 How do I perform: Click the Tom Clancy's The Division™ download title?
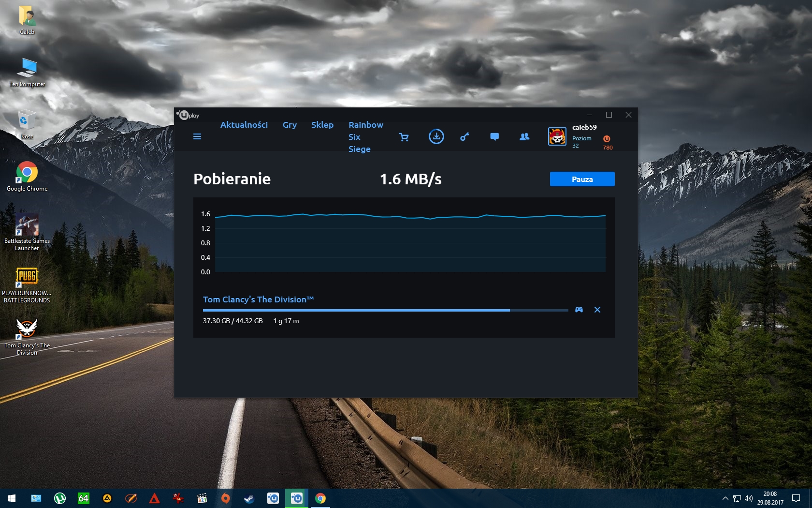(258, 299)
